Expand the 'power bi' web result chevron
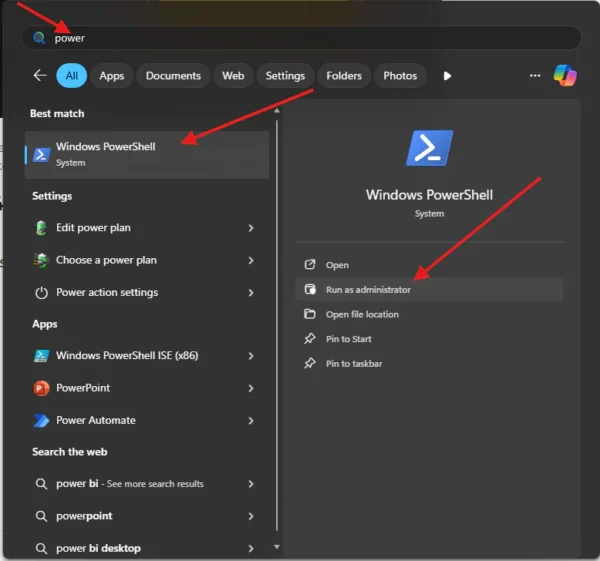 pos(251,484)
